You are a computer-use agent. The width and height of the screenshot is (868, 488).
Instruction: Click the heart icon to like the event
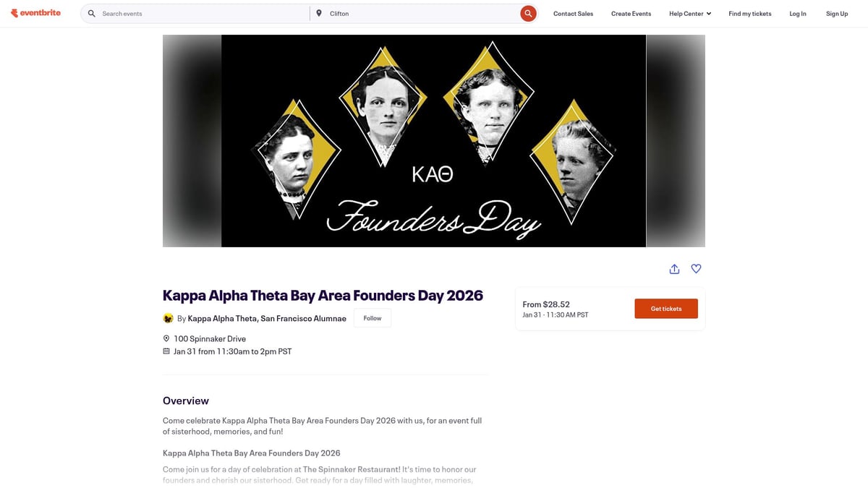click(696, 268)
